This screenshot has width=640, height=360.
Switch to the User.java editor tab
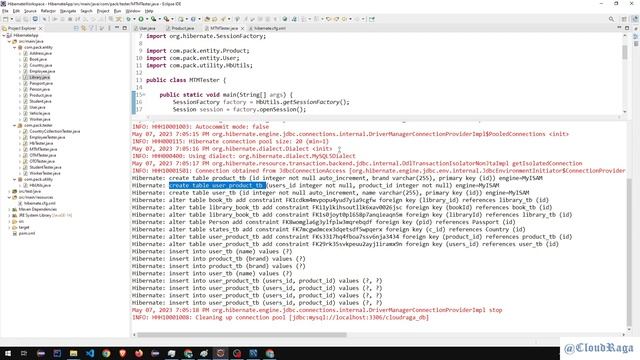coord(147,28)
